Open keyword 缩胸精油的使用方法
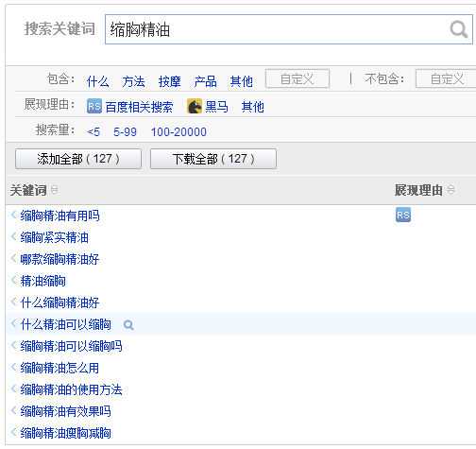Viewport: 476px width, 449px height. click(71, 389)
